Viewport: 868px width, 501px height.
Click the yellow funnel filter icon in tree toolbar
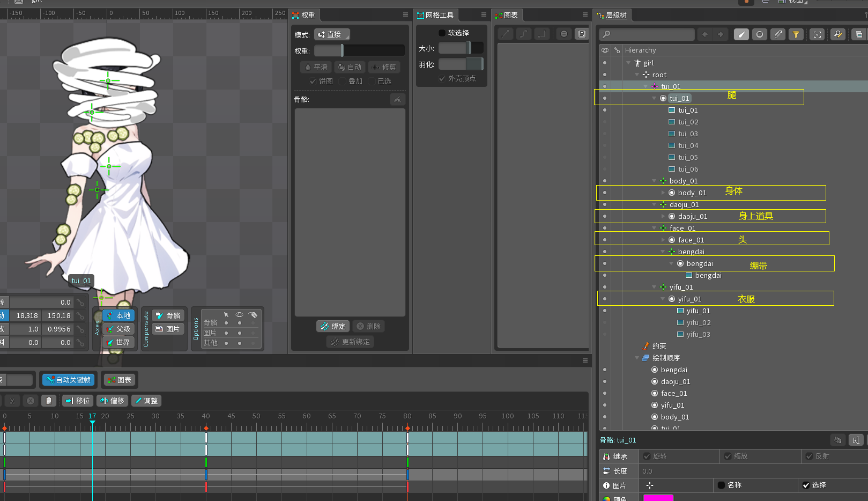(796, 34)
